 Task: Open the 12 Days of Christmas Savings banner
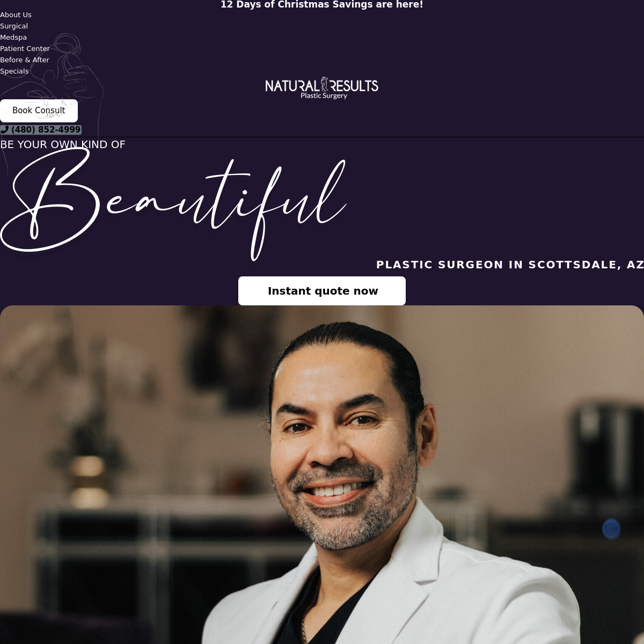pos(322,5)
